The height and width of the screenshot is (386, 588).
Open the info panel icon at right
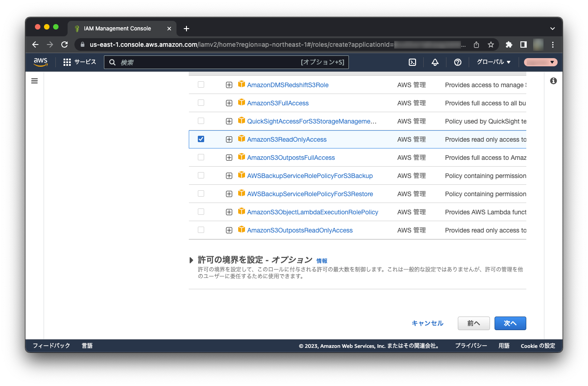pyautogui.click(x=553, y=81)
